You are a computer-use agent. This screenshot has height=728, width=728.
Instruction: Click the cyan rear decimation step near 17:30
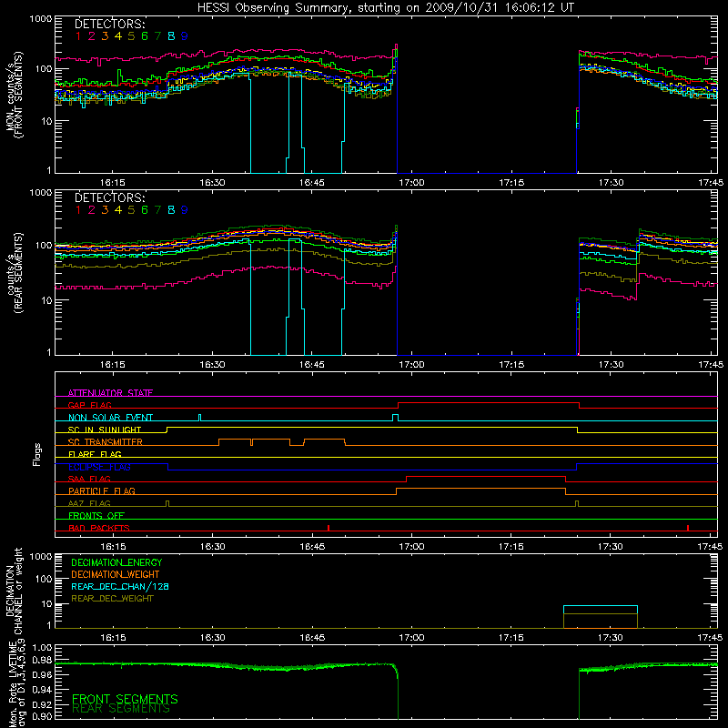tap(601, 606)
